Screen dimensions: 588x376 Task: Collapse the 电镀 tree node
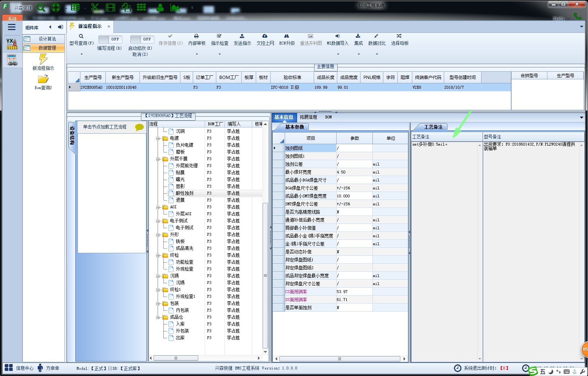[x=158, y=138]
